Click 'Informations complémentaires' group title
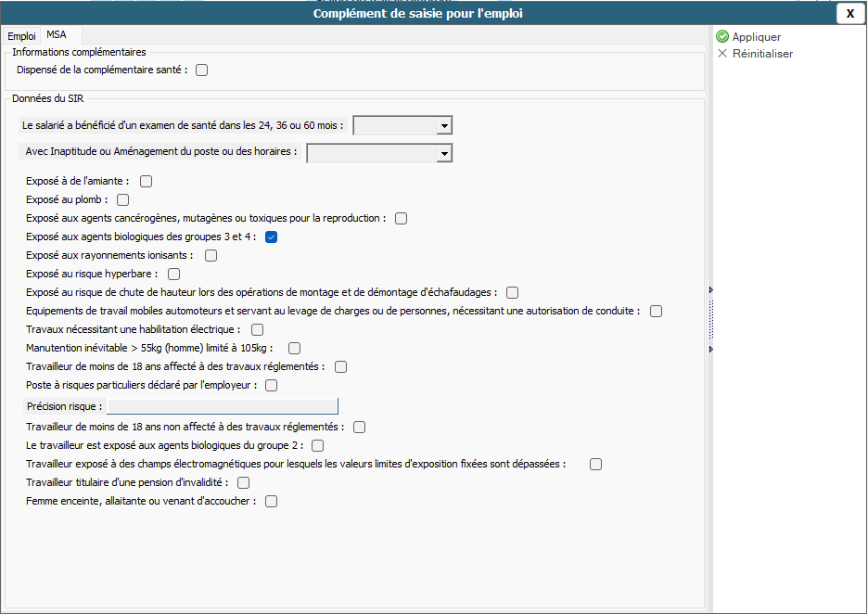This screenshot has width=868, height=614. coord(79,52)
